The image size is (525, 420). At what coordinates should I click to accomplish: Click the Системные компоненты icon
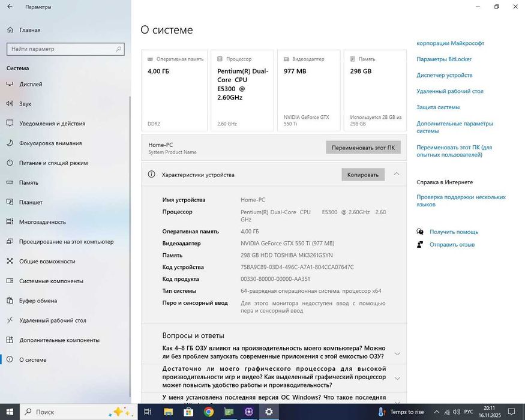[10, 281]
